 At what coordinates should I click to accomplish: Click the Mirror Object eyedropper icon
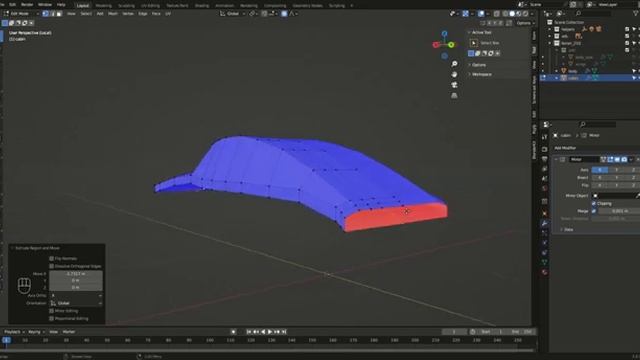[x=637, y=196]
